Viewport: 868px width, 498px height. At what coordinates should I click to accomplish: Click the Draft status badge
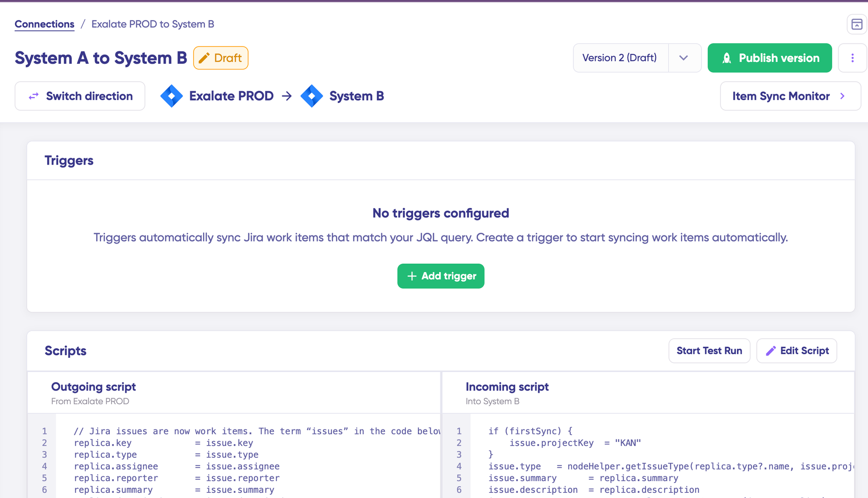click(x=220, y=58)
